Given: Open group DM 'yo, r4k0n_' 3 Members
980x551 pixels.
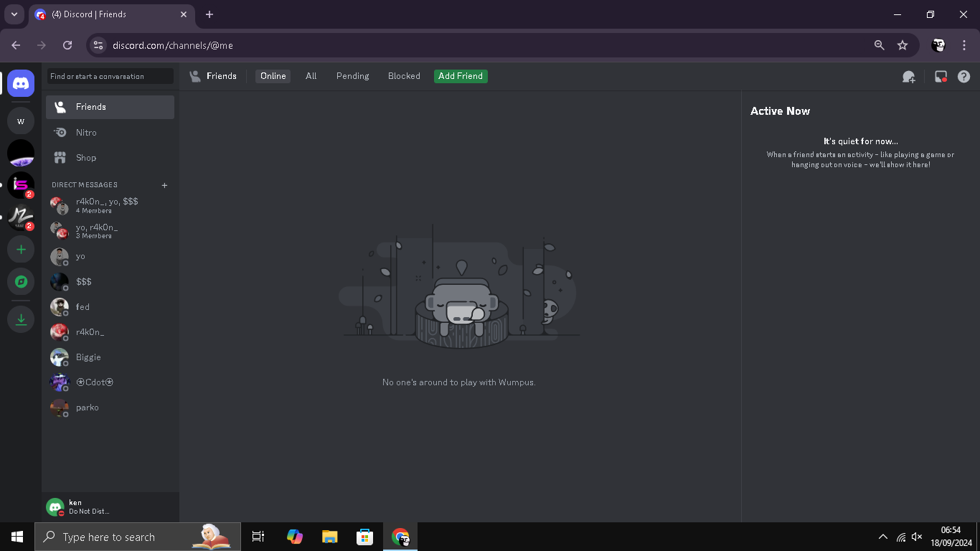Looking at the screenshot, I should point(110,231).
